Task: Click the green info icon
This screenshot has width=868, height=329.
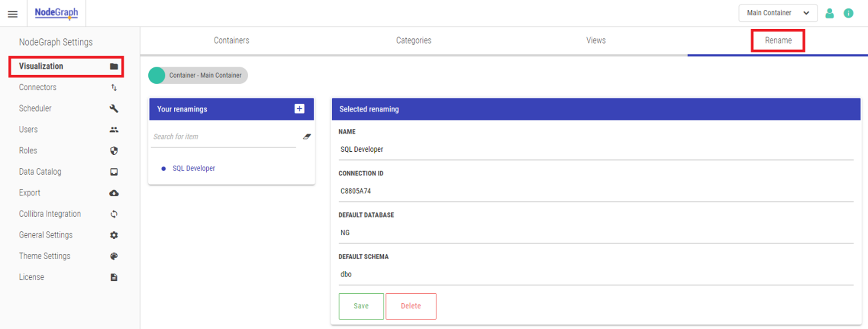Action: 848,13
